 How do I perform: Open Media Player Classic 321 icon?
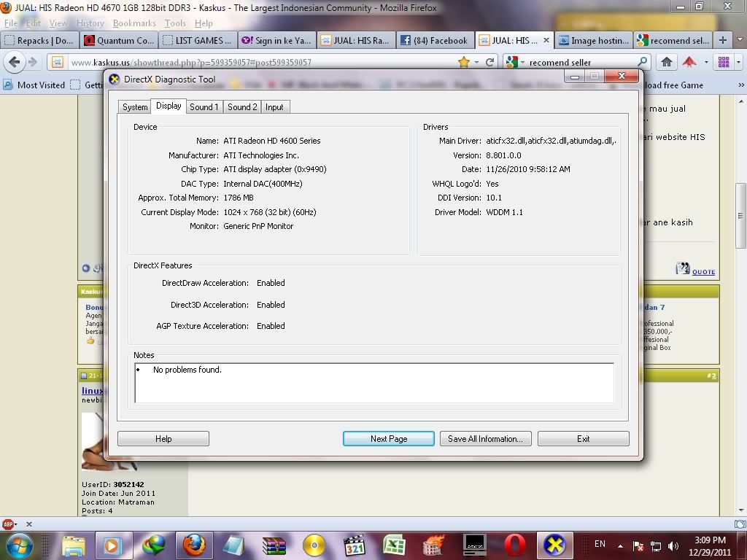355,545
